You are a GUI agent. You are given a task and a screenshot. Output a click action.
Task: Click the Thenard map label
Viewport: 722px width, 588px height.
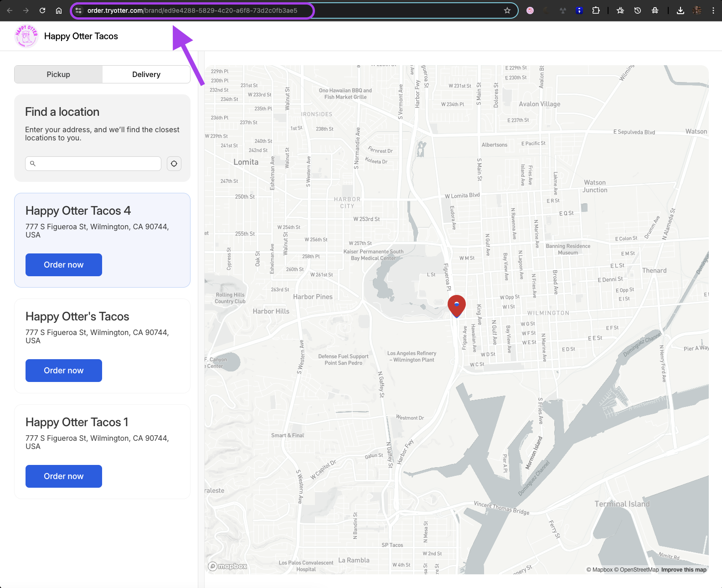point(654,270)
